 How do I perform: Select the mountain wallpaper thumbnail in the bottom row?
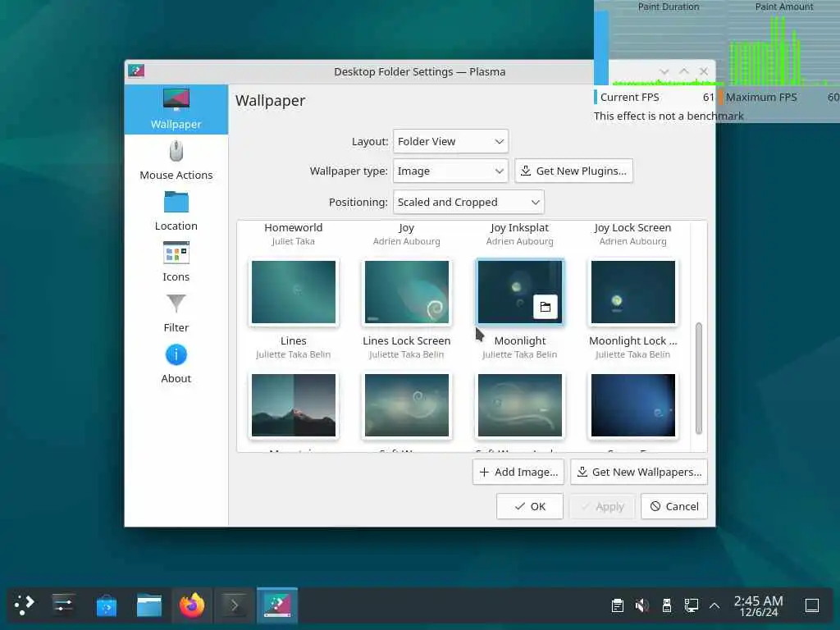pyautogui.click(x=294, y=405)
